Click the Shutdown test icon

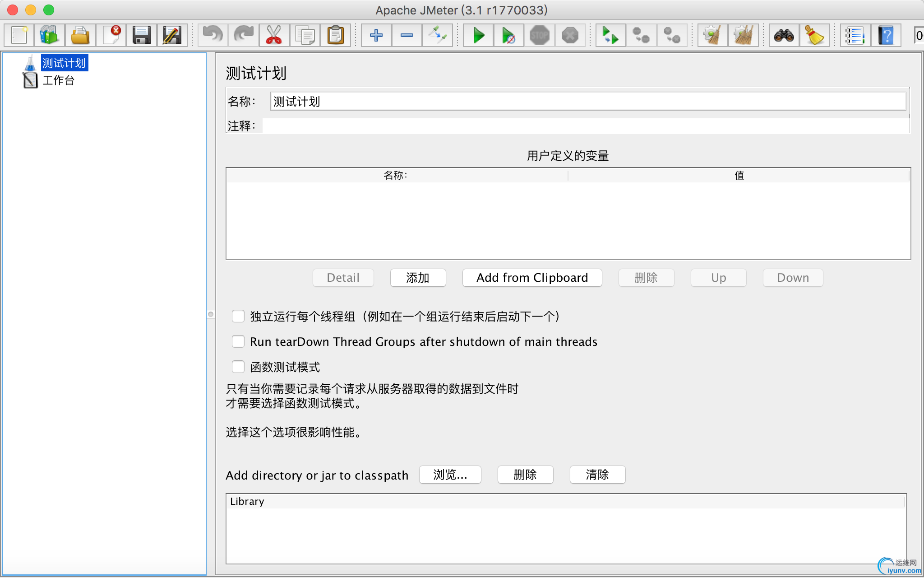coord(570,35)
